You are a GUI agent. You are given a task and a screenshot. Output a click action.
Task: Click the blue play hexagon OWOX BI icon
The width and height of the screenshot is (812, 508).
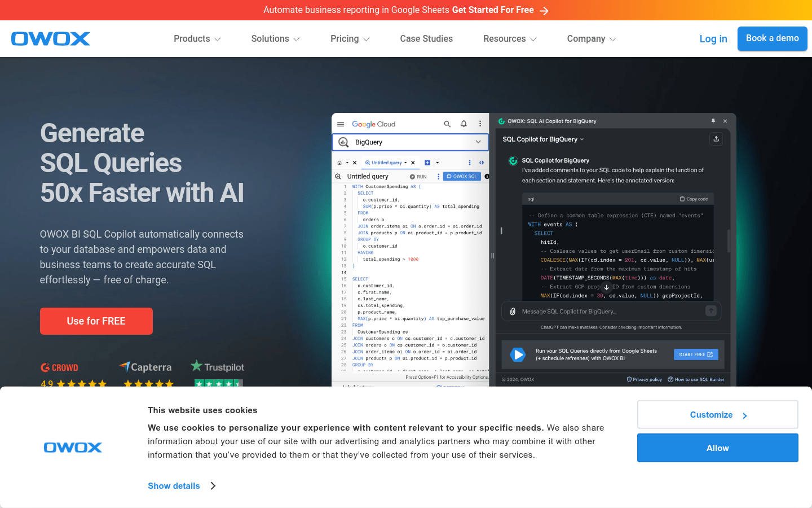point(518,354)
